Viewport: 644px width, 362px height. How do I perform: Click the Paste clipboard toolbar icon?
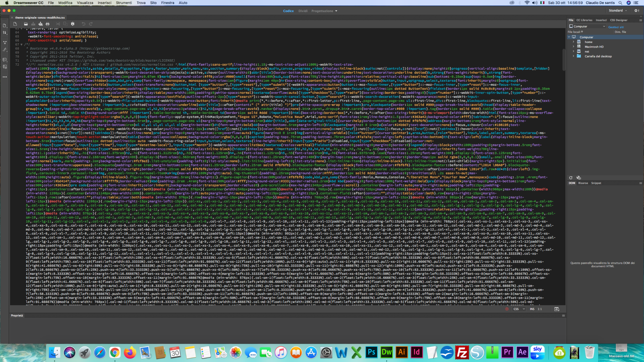73,24
